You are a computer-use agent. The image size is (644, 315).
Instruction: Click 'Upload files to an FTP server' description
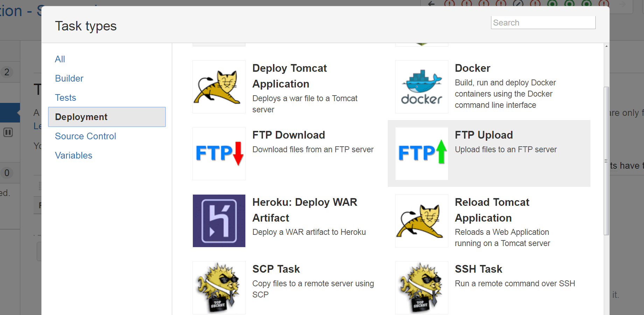(506, 149)
